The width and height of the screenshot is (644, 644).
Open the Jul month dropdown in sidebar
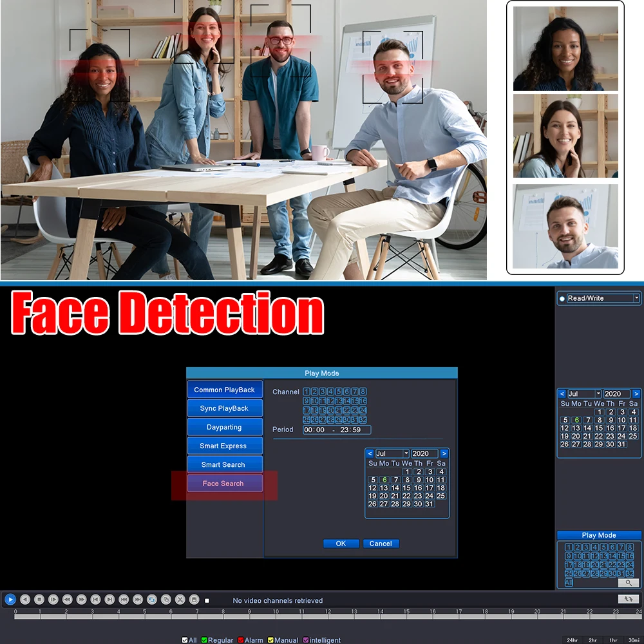click(x=598, y=393)
